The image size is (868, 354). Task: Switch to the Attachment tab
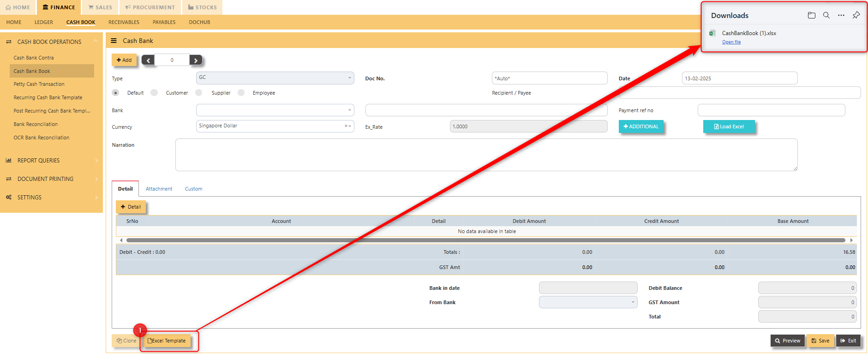pyautogui.click(x=159, y=189)
